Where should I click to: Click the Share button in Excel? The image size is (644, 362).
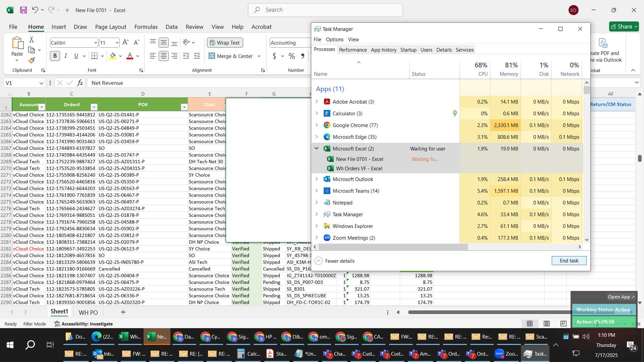624,26
